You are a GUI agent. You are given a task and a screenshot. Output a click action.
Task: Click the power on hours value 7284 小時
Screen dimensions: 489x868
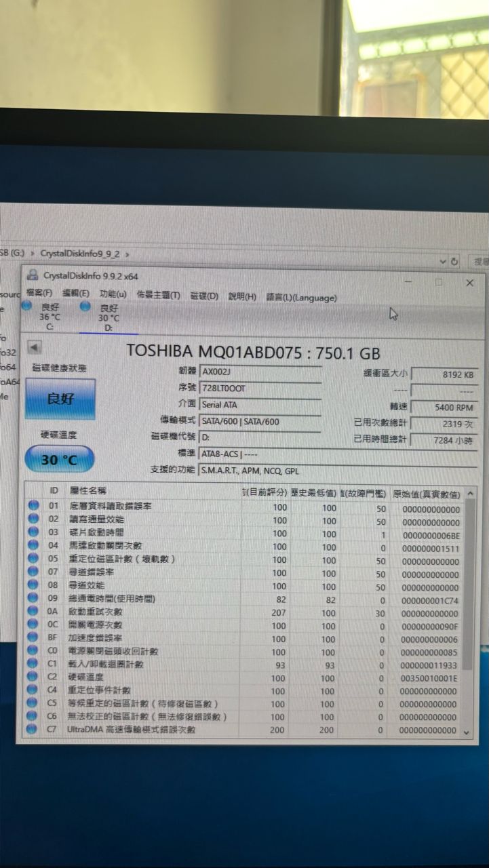pos(444,441)
